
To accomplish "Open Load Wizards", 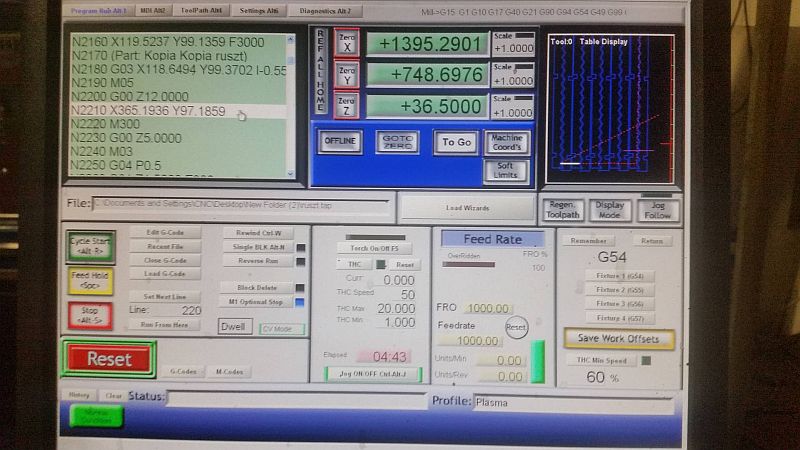I will click(x=467, y=208).
